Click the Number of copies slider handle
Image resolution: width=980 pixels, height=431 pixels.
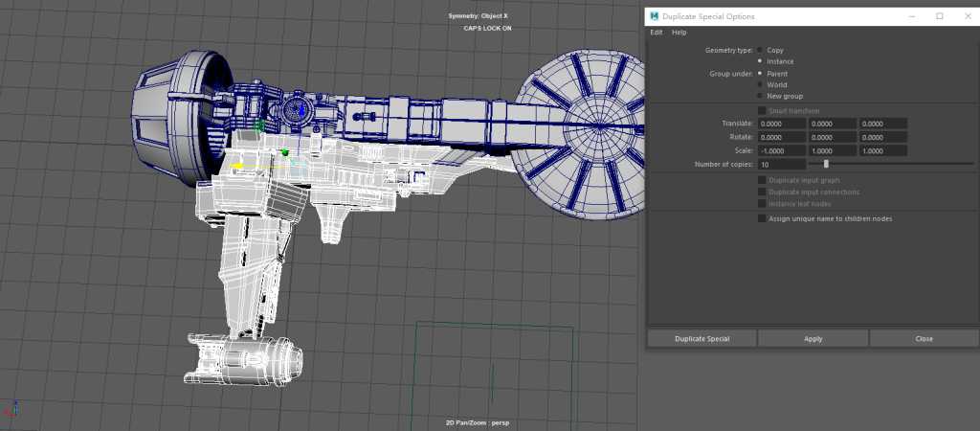(826, 164)
